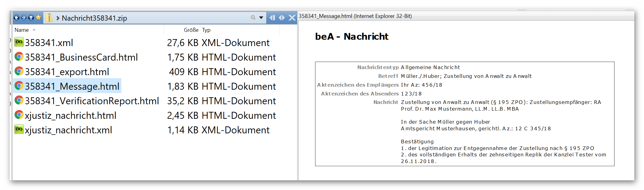Click the double-arrow swap panels icon
644x190 pixels.
282,18
